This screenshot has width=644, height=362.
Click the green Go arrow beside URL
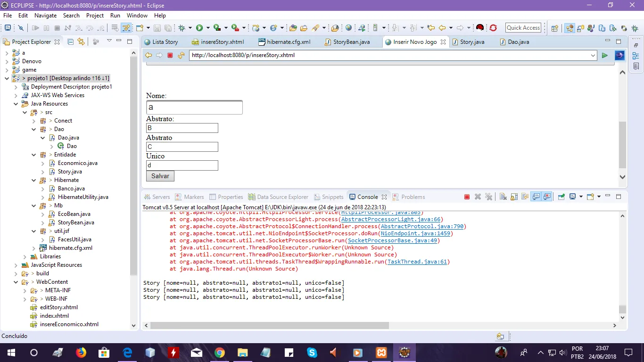pyautogui.click(x=604, y=56)
